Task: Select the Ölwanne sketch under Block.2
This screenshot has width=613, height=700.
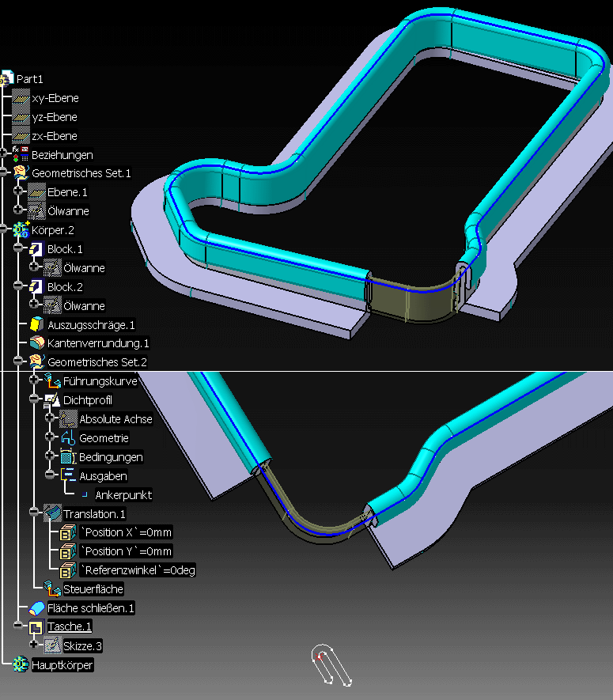Action: [x=84, y=306]
